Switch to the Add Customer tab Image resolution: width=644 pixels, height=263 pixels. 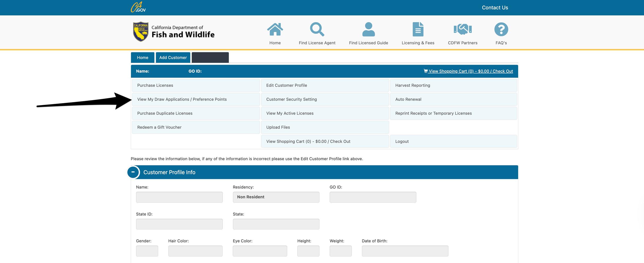[173, 57]
